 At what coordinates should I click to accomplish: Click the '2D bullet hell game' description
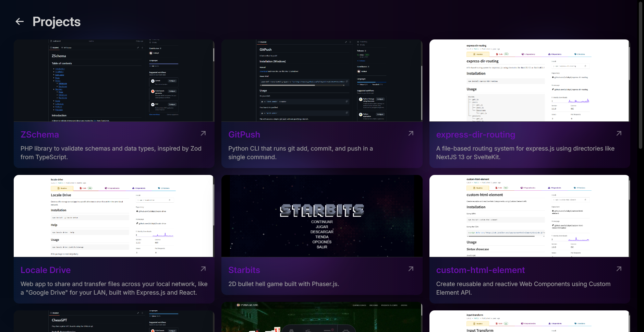pyautogui.click(x=284, y=284)
